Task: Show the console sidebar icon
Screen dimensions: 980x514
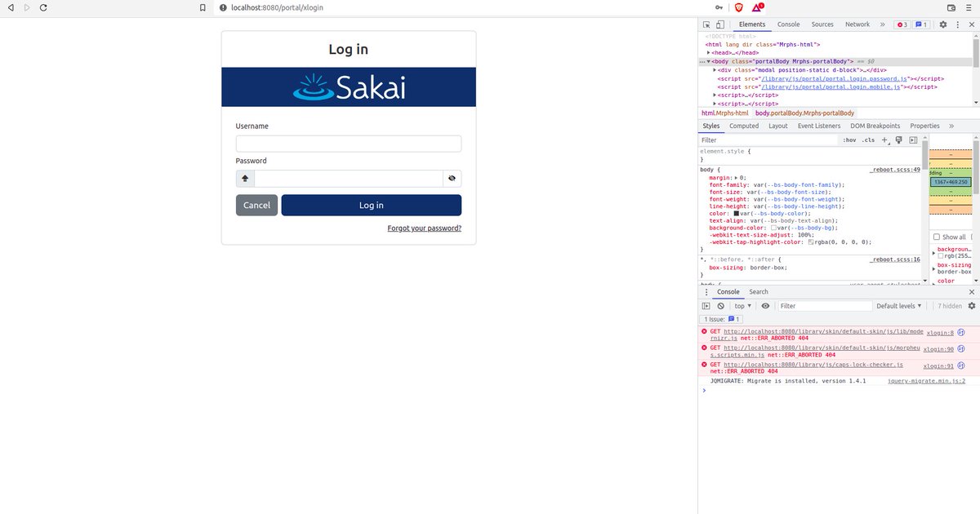Action: (x=706, y=306)
